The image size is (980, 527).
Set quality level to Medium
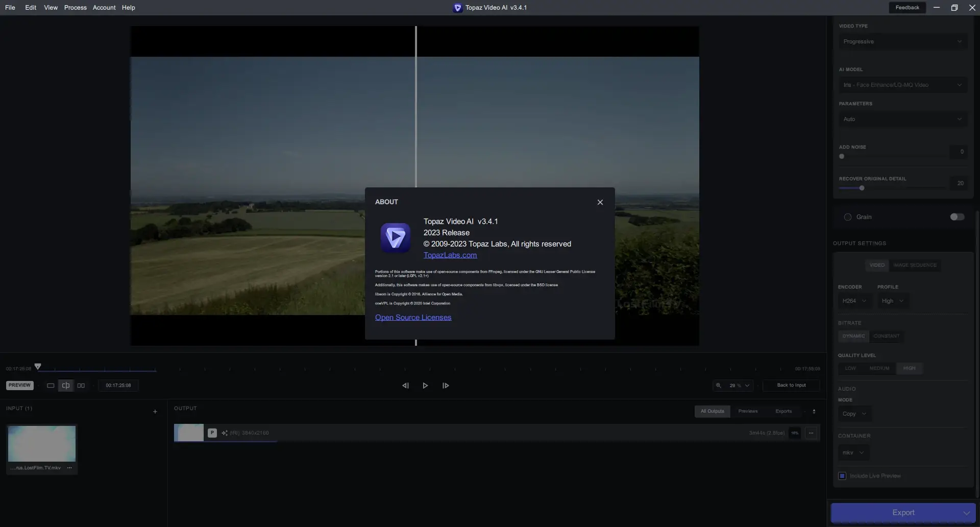point(879,369)
